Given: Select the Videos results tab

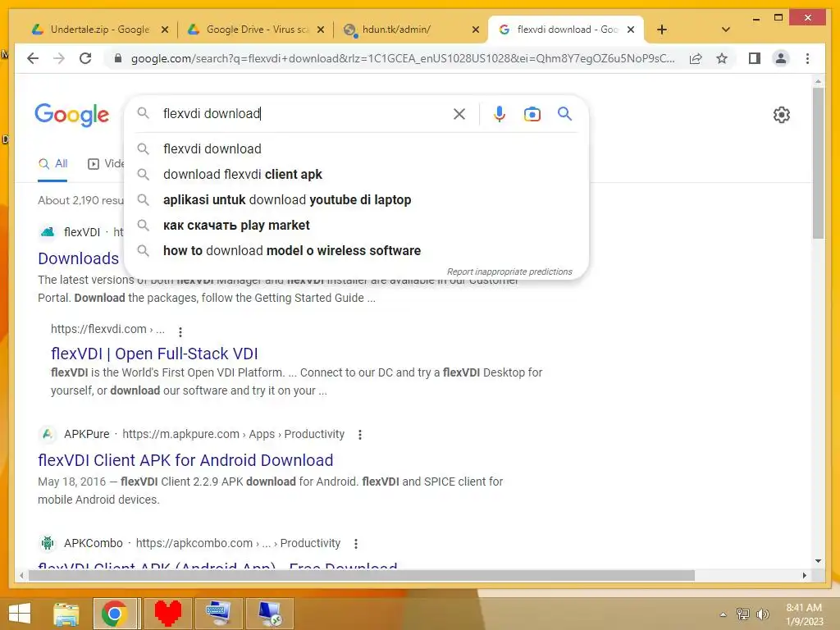Looking at the screenshot, I should tap(106, 164).
